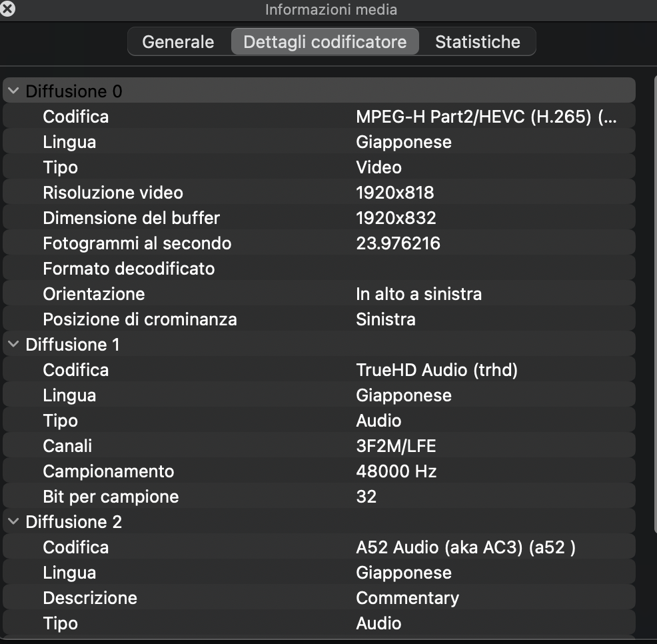Click the Campionamento 48000 Hz row
This screenshot has height=644, width=657.
319,471
